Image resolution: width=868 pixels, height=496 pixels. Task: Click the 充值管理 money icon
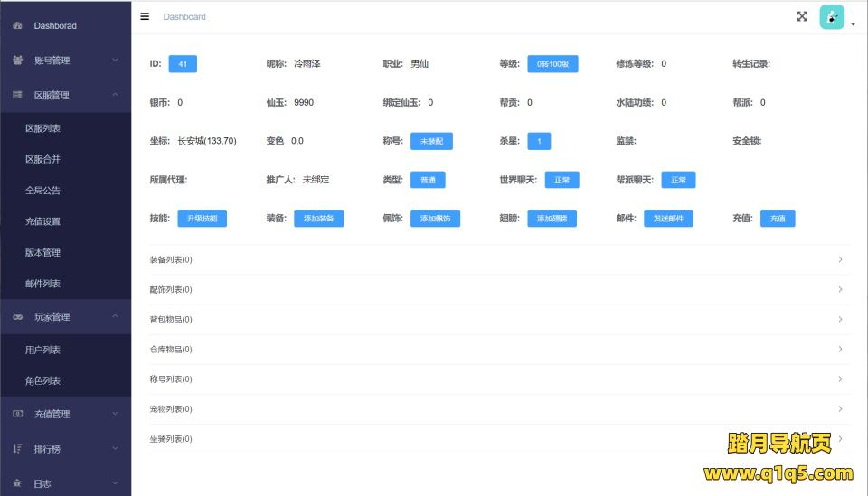[x=18, y=414]
